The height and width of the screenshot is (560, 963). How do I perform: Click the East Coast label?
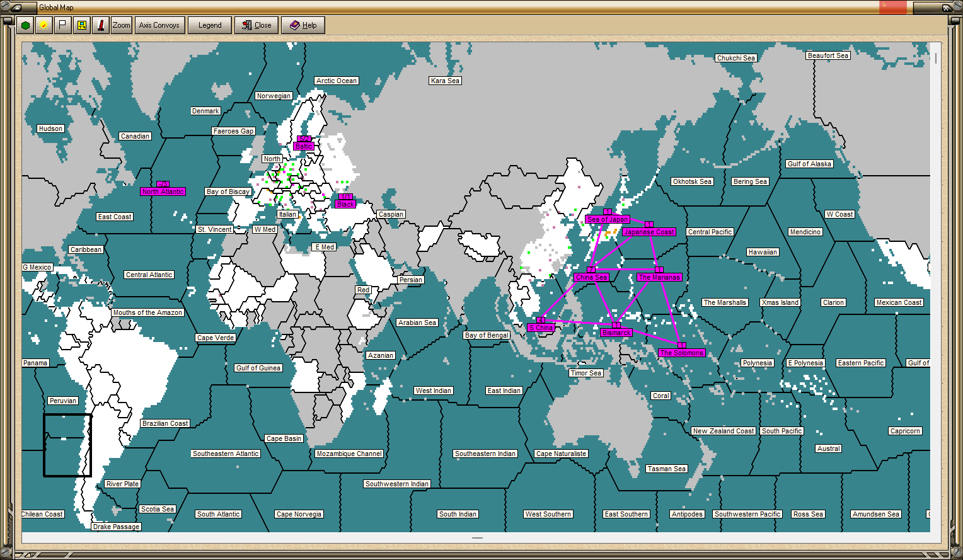click(115, 217)
